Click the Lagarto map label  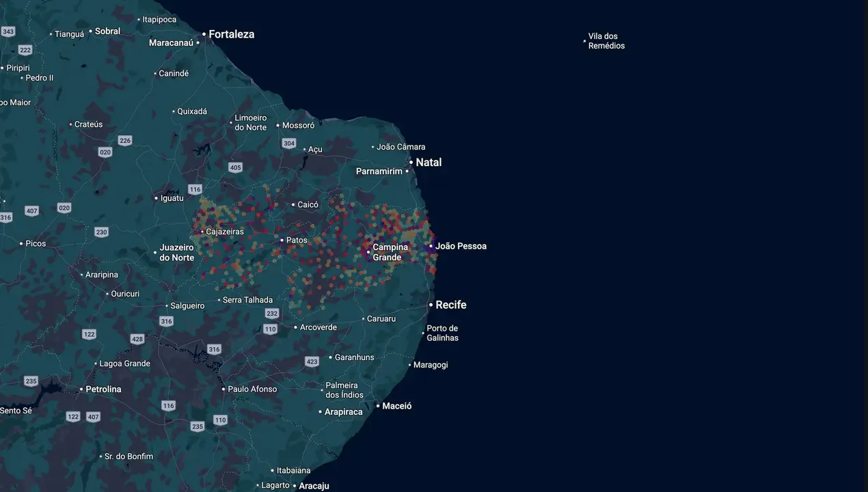[275, 486]
